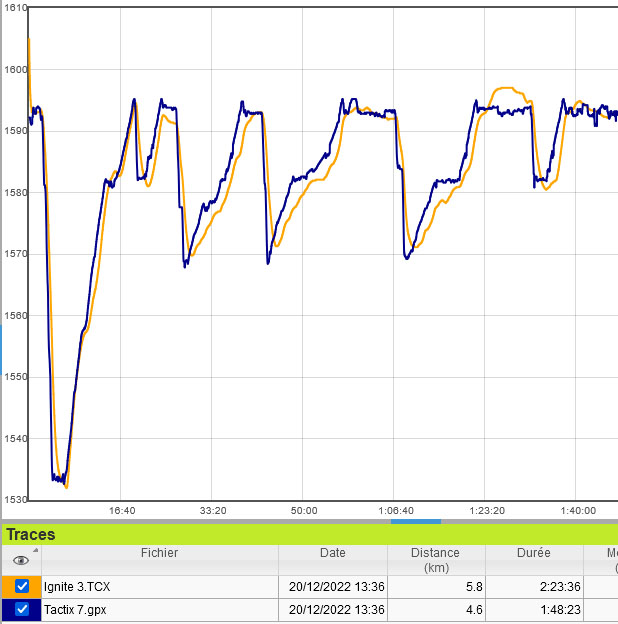
Task: Click the sort arrow beside the eye icon
Action: pyautogui.click(x=36, y=550)
